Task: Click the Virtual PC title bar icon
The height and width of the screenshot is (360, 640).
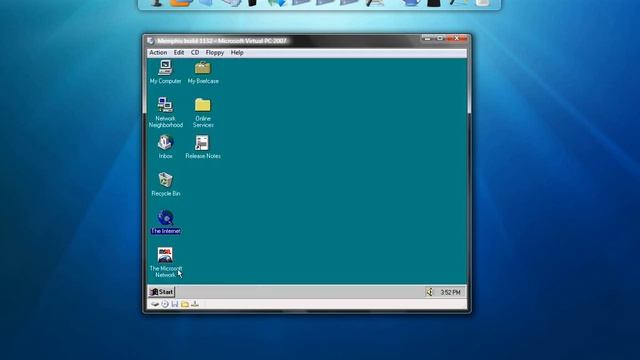Action: coord(150,41)
